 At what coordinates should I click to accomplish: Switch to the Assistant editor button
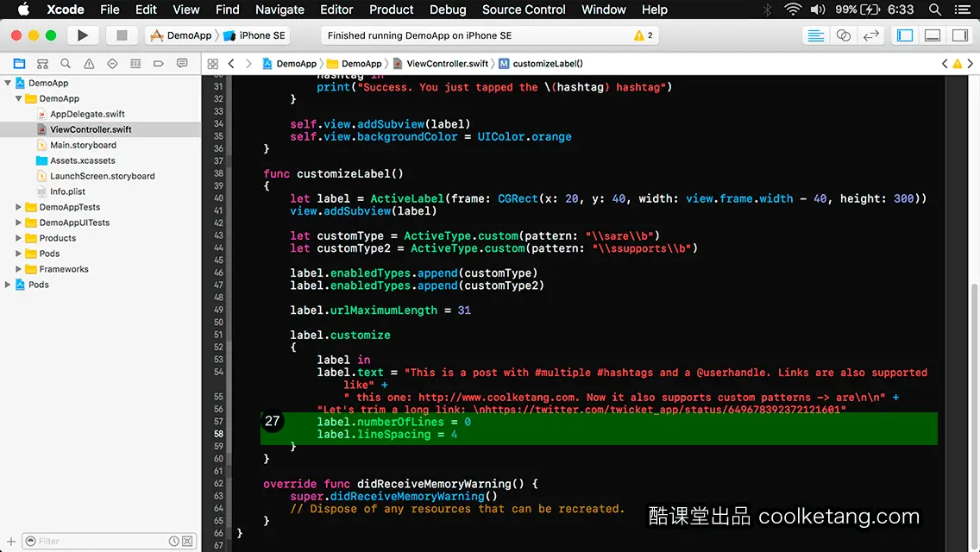point(843,35)
